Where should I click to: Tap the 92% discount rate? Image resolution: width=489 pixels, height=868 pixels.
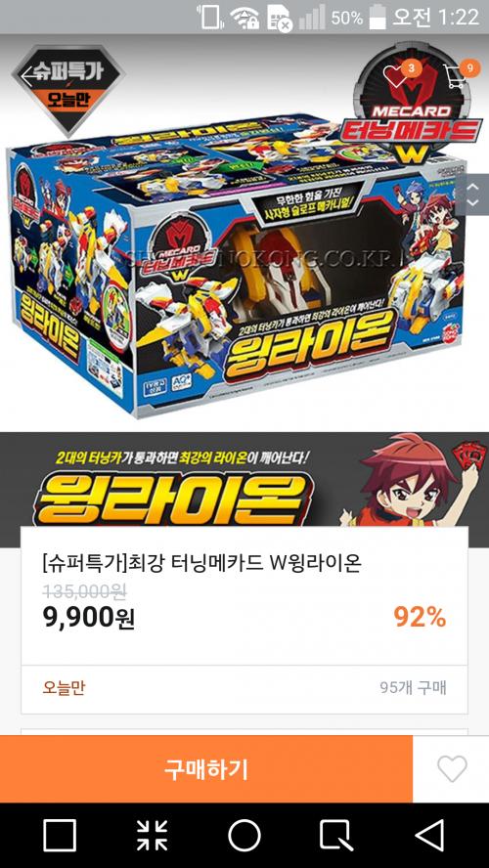pos(420,618)
